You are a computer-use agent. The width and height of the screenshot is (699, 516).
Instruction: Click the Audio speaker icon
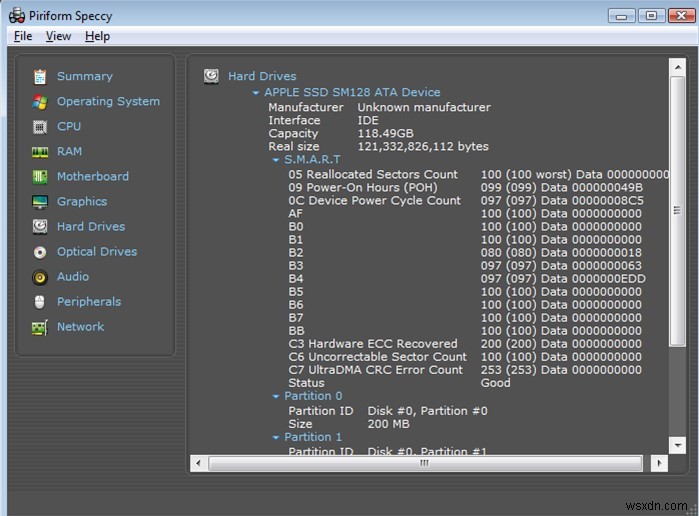click(x=40, y=277)
